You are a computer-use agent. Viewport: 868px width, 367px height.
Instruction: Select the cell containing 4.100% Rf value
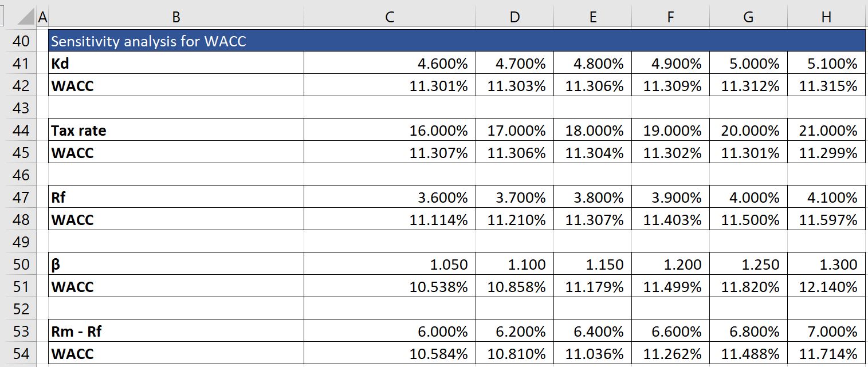(x=826, y=198)
